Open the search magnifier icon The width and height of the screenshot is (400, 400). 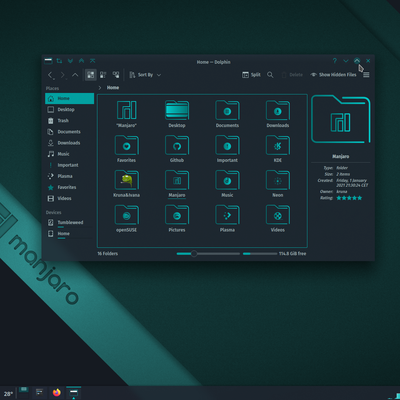coord(270,75)
